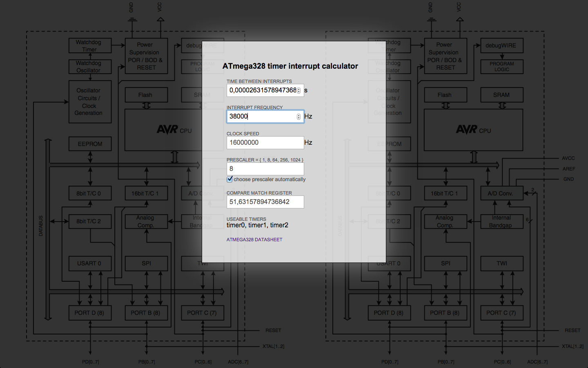The image size is (588, 368).
Task: Click the 'TIME BETWEEN INTERRUPTS' label
Action: coord(259,81)
